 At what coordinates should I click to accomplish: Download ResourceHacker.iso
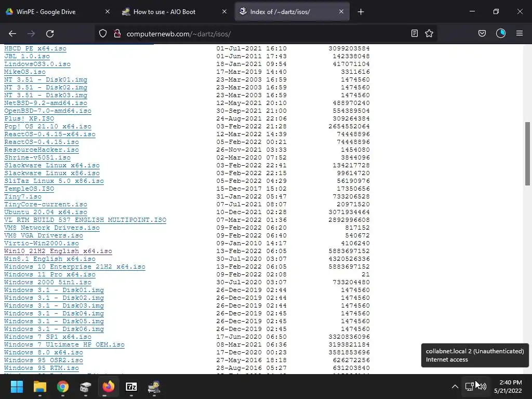click(42, 150)
